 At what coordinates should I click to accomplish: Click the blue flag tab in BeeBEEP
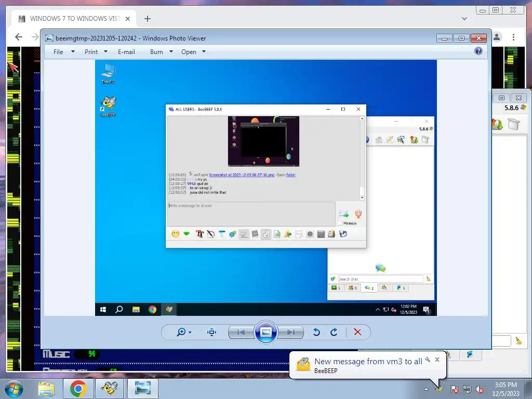[470, 354]
